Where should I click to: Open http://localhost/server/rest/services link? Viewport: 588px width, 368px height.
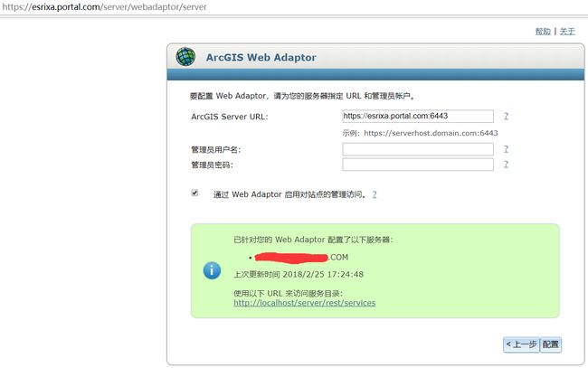click(305, 303)
